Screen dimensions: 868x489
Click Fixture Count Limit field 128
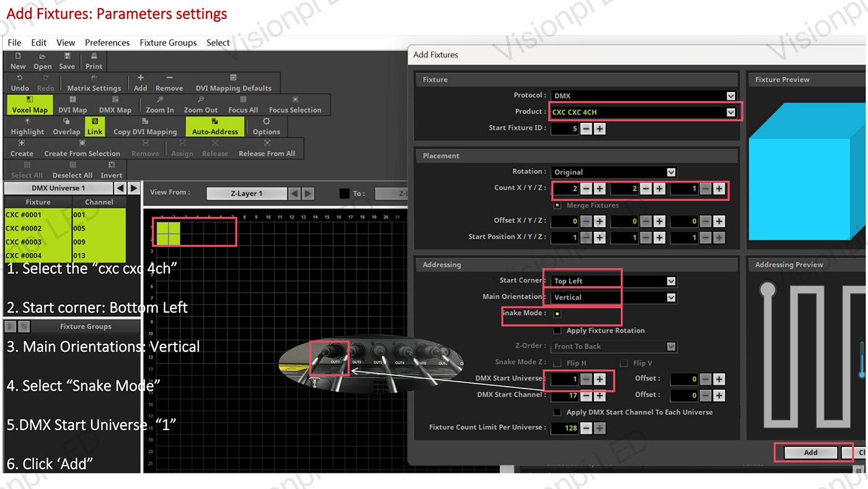click(565, 428)
